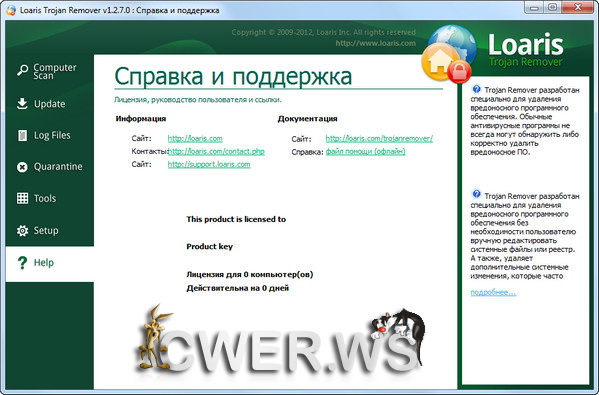Screen dimensions: 599x395
Task: Open the loaris.com/contact.php contact link
Action: pos(216,151)
